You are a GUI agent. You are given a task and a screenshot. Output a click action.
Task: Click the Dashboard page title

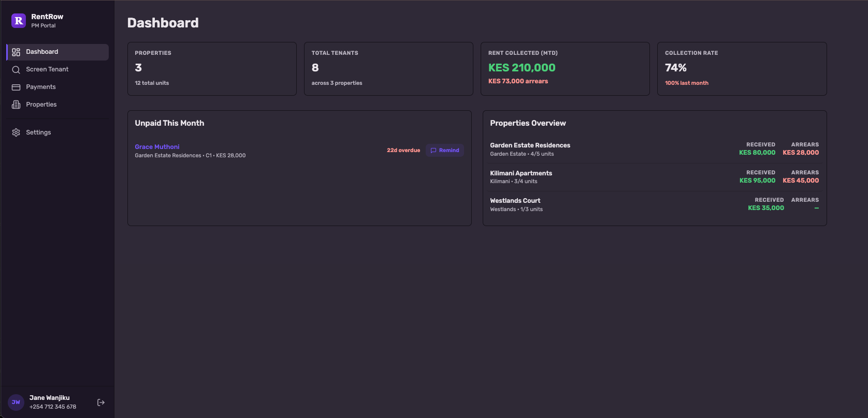(x=163, y=23)
